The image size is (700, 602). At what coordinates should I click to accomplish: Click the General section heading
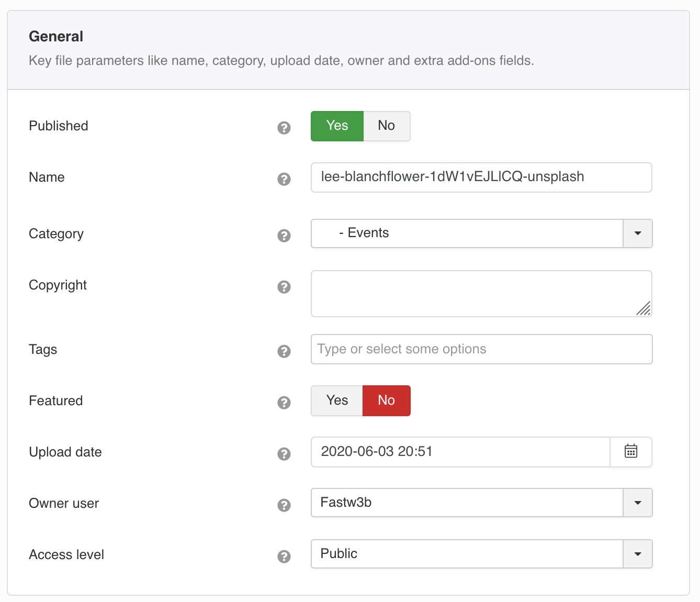click(x=56, y=36)
